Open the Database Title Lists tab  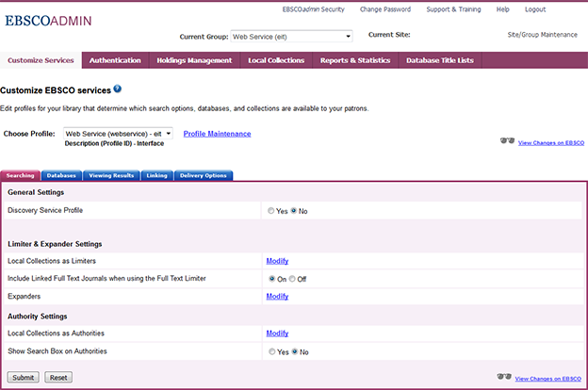[440, 60]
